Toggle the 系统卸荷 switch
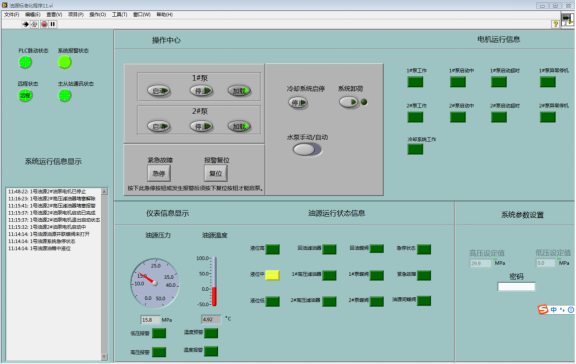576x364 pixels. pyautogui.click(x=349, y=102)
